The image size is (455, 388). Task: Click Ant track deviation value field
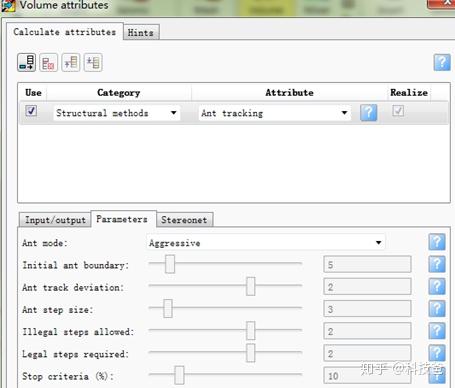point(367,287)
